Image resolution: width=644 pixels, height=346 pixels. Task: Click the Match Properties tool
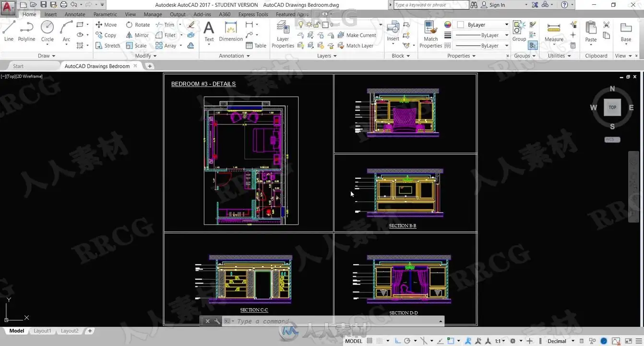tap(430, 35)
